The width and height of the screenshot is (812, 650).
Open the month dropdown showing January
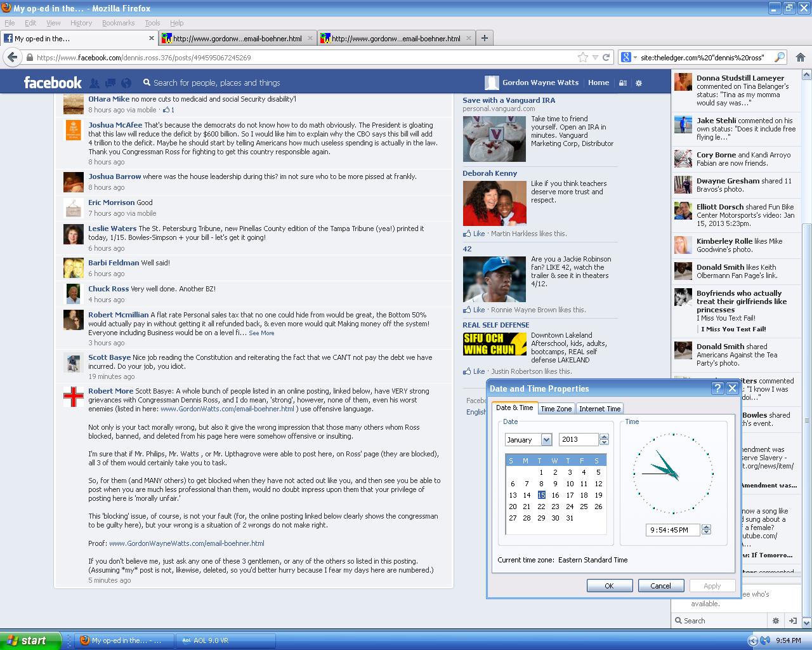[546, 440]
